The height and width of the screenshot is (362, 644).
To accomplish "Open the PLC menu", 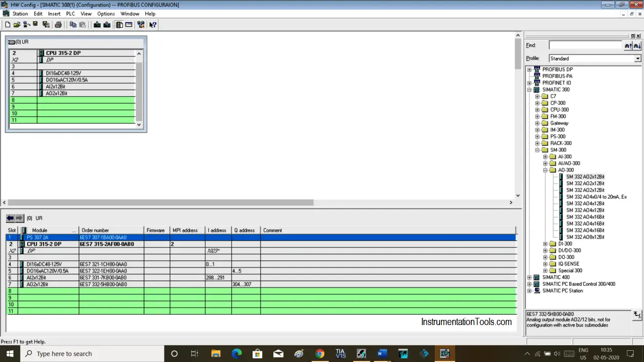I will (x=70, y=14).
